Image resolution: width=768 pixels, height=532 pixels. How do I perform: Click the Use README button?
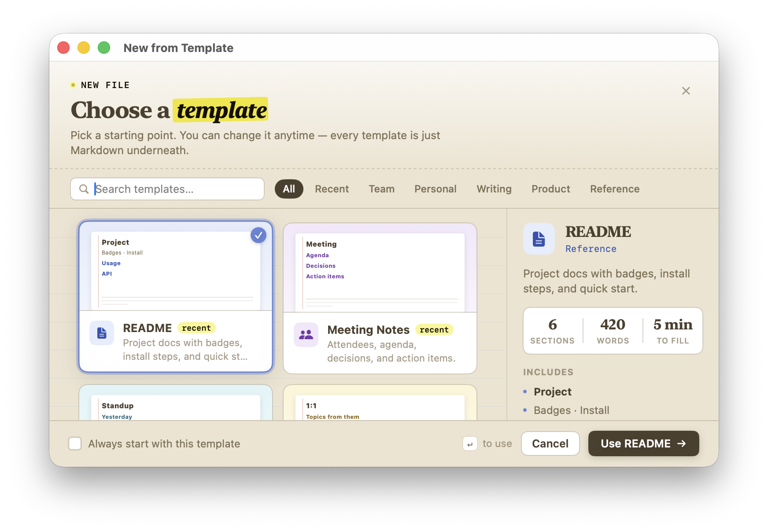coord(643,443)
